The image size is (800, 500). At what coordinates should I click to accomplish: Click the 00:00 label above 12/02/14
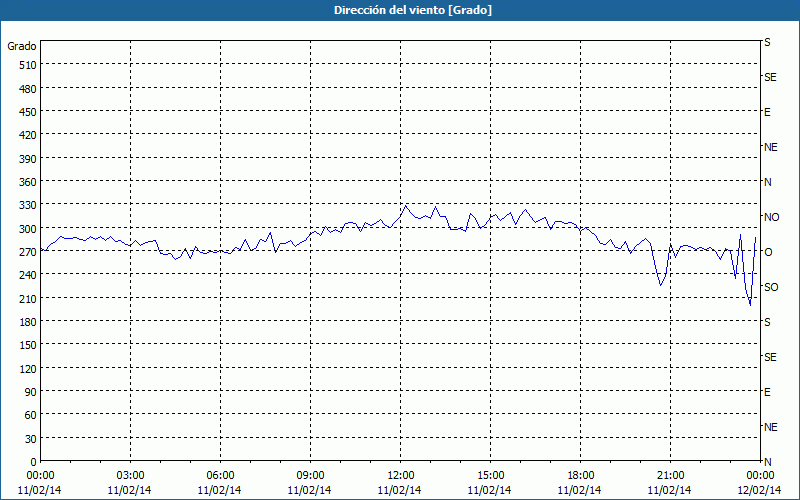click(x=760, y=476)
